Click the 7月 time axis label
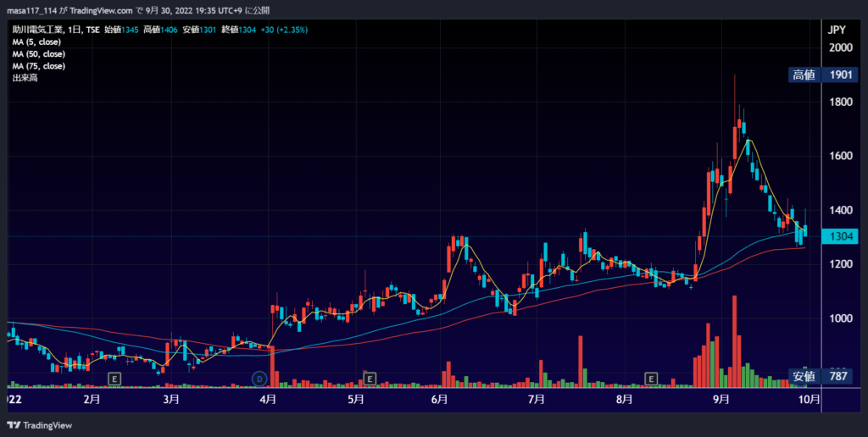The image size is (868, 437). [x=537, y=399]
